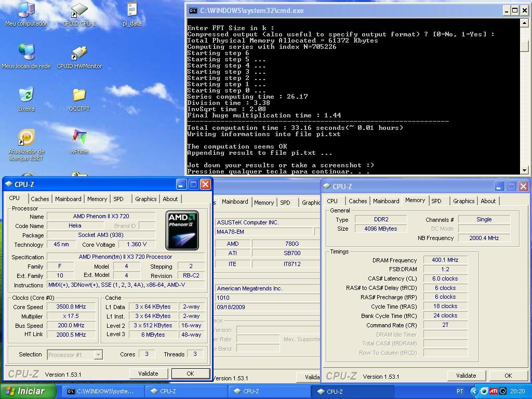
Task: Launch Atualizador de licenças ESET shortcut
Action: [x=26, y=145]
